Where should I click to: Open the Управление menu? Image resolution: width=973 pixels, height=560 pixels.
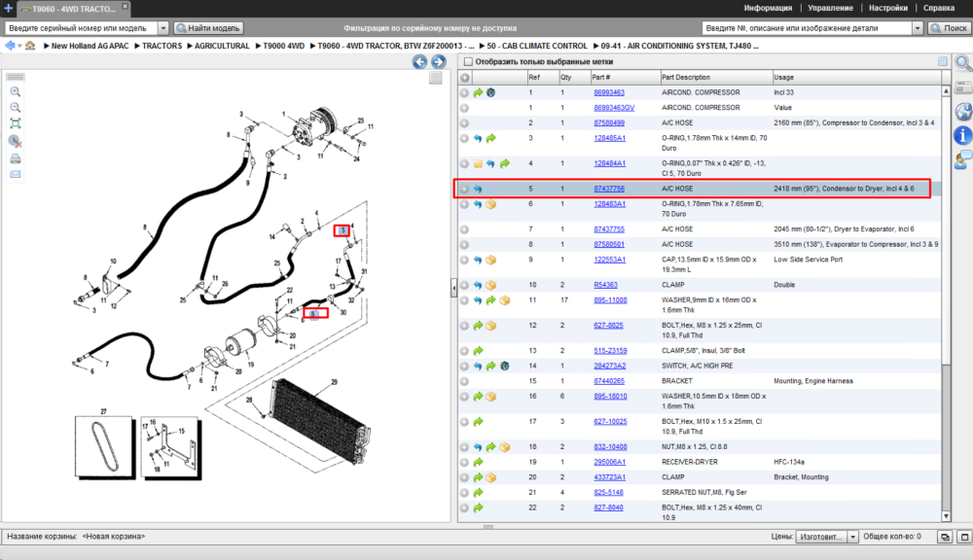[830, 8]
